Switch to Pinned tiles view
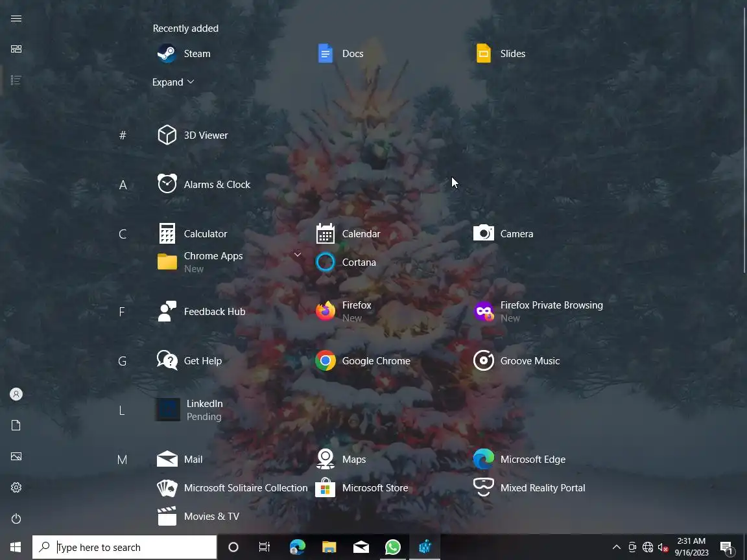 tap(16, 49)
